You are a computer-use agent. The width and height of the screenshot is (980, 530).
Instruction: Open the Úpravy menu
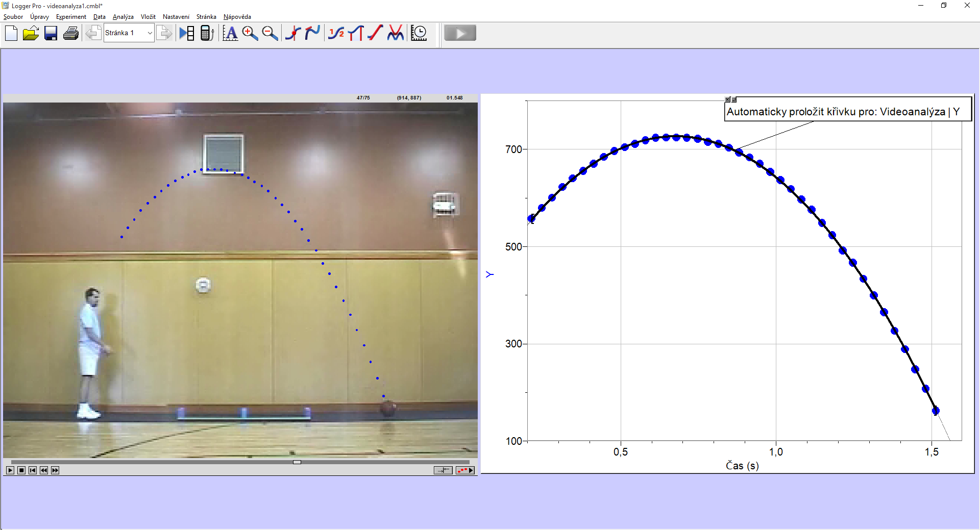pyautogui.click(x=39, y=17)
